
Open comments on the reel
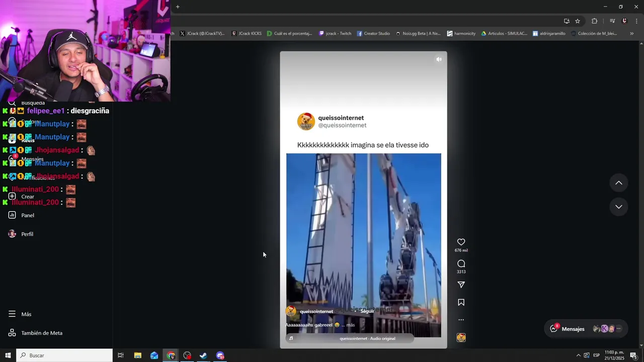[x=461, y=264]
